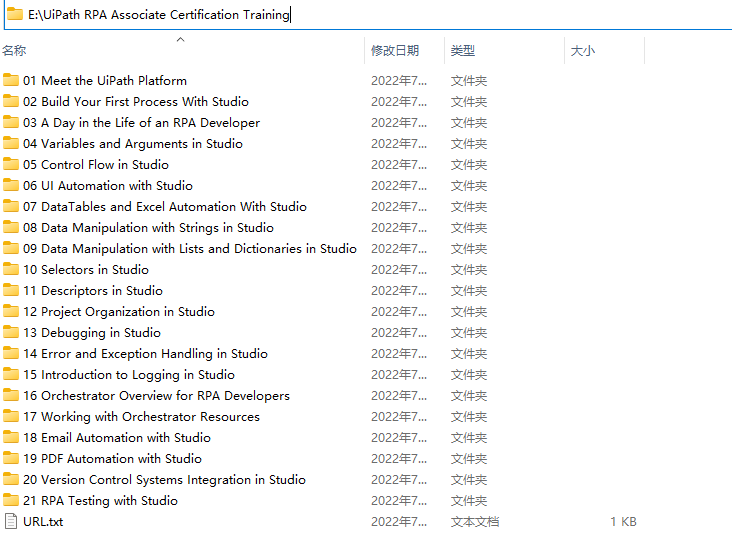
Task: Select '01 Meet the UiPath Platform' name
Action: click(105, 80)
